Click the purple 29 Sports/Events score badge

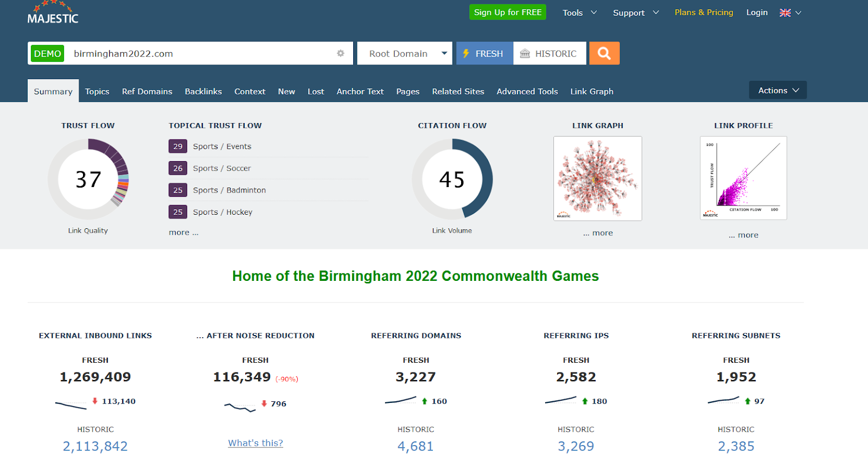(178, 146)
